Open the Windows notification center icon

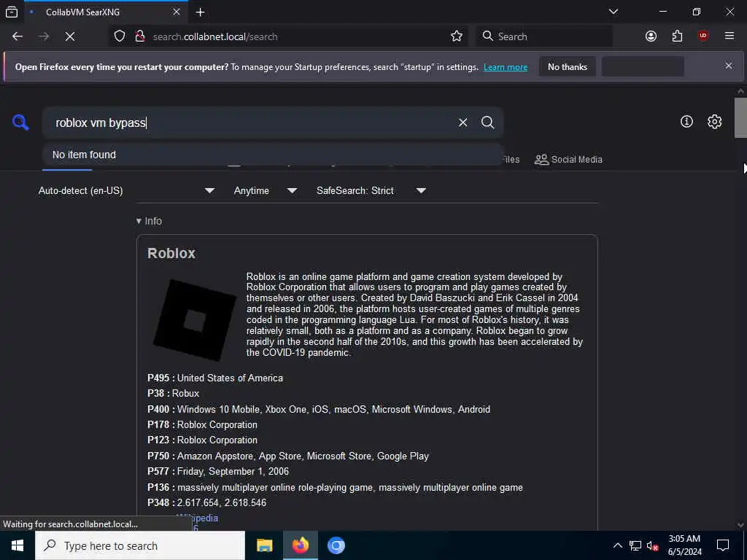coord(723,545)
